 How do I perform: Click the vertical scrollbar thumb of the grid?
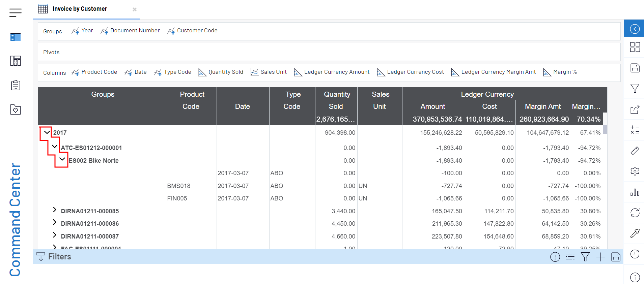(605, 129)
